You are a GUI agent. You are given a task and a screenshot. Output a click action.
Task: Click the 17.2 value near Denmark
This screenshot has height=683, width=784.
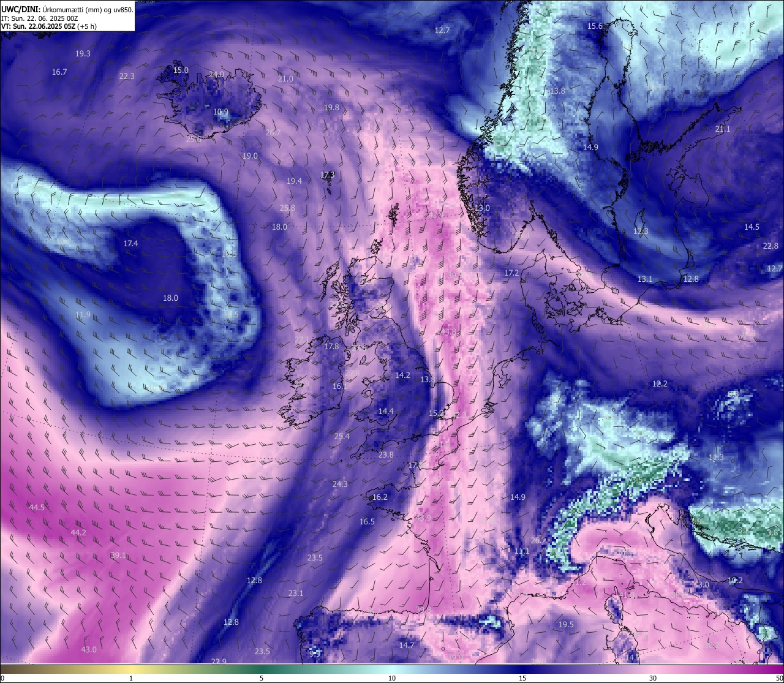click(x=511, y=273)
